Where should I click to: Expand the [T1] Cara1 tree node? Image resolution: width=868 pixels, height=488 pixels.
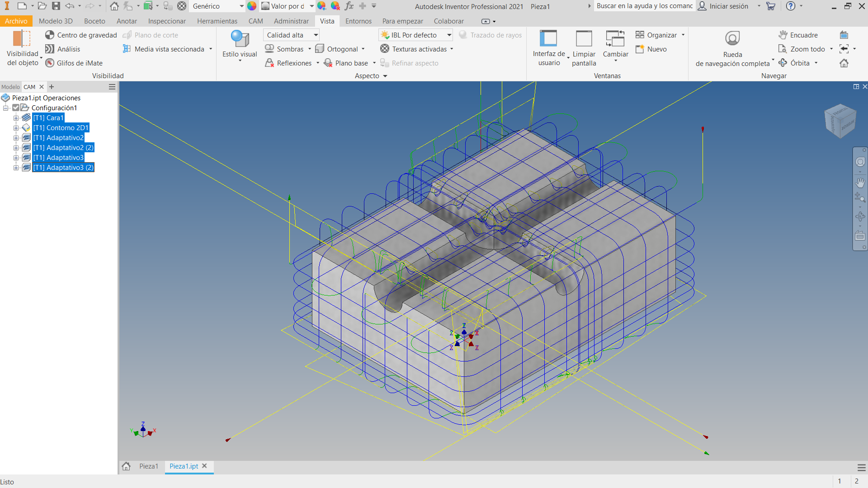pyautogui.click(x=16, y=118)
